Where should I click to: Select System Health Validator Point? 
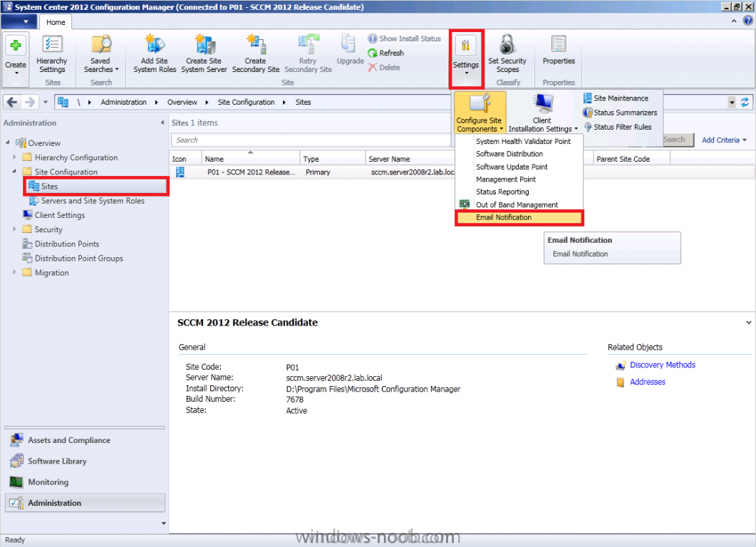pos(519,141)
